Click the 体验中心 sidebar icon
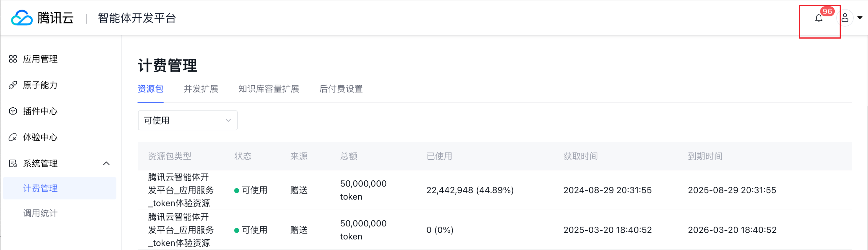This screenshot has height=250, width=868. (x=13, y=137)
